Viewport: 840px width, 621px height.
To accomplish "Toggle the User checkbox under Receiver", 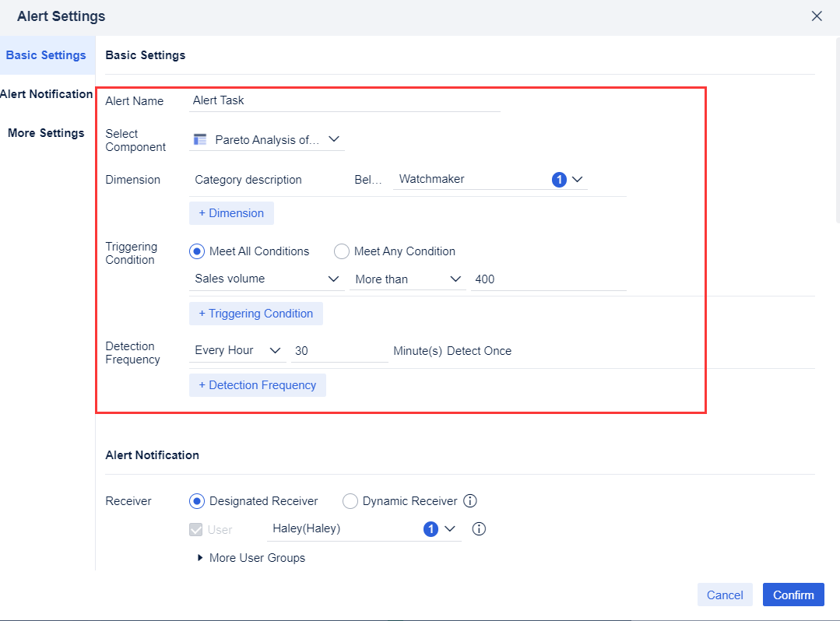I will point(196,529).
